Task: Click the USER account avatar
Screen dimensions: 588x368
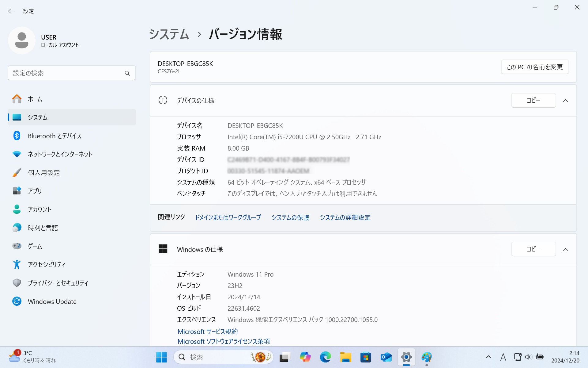Action: point(22,40)
